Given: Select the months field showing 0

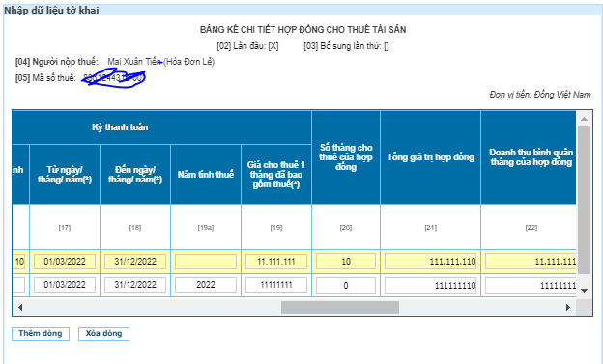Looking at the screenshot, I should point(346,285).
